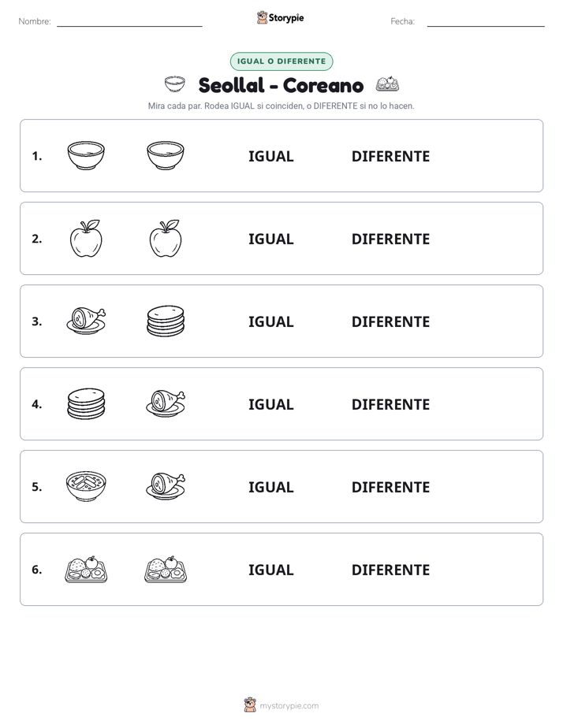
Task: Click the pancake stack icon in row 4
Action: click(86, 403)
